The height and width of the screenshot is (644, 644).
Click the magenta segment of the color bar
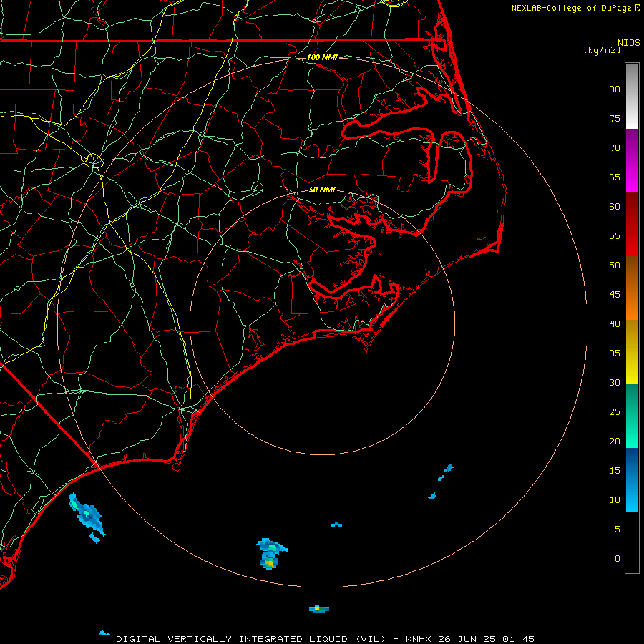(632, 160)
